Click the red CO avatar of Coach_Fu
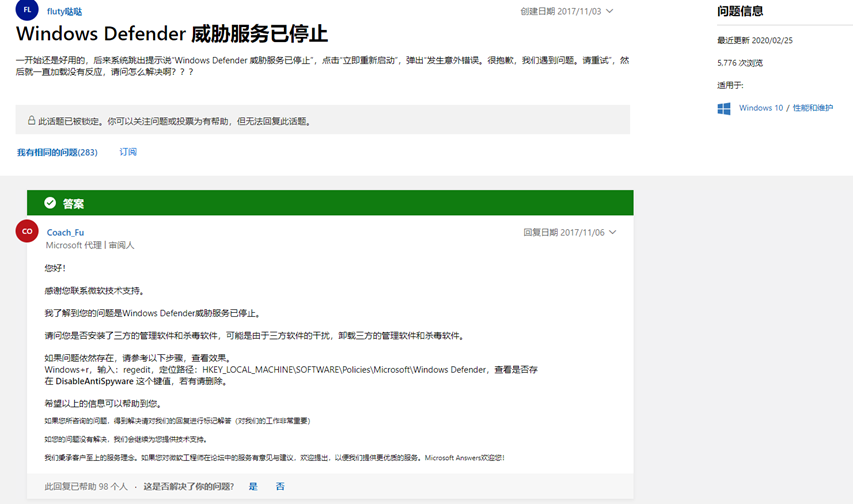This screenshot has width=853, height=504. [x=27, y=231]
